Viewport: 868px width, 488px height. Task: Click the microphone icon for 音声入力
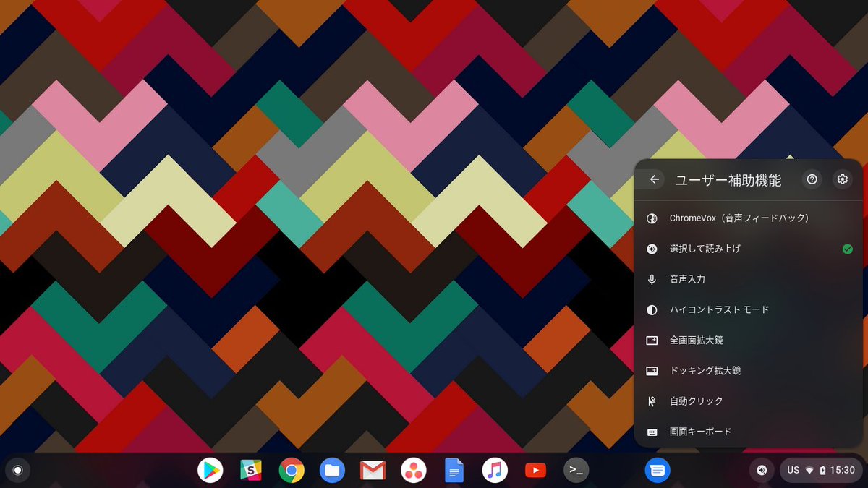pos(652,279)
